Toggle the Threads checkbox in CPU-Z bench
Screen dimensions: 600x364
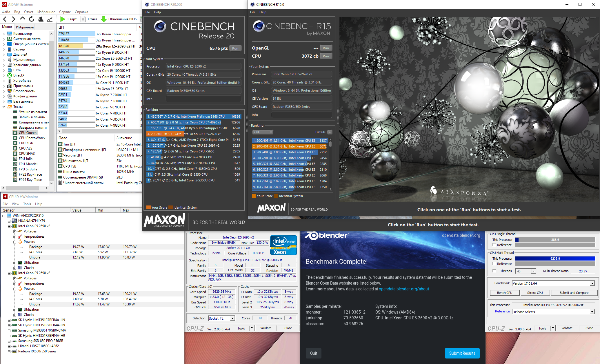[494, 271]
